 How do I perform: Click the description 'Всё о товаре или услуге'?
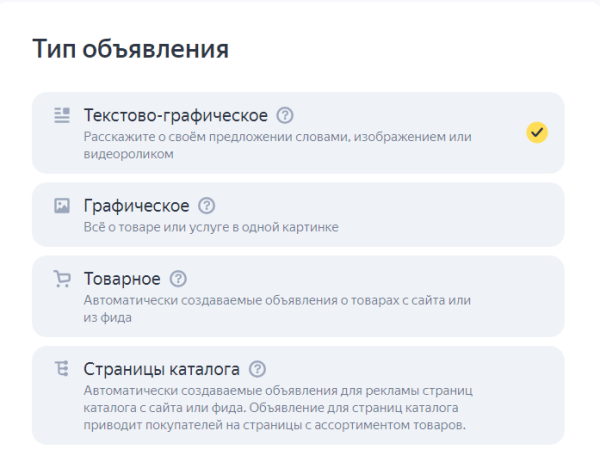pyautogui.click(x=211, y=227)
